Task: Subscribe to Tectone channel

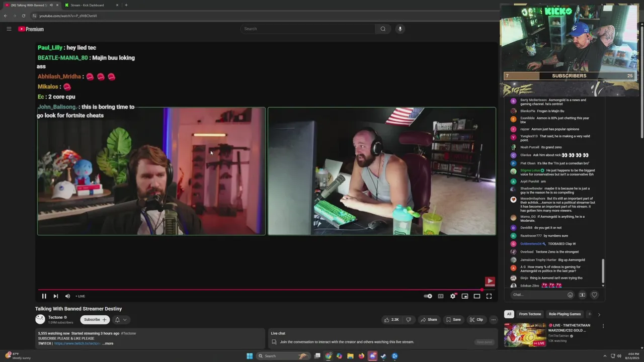Action: 95,319
